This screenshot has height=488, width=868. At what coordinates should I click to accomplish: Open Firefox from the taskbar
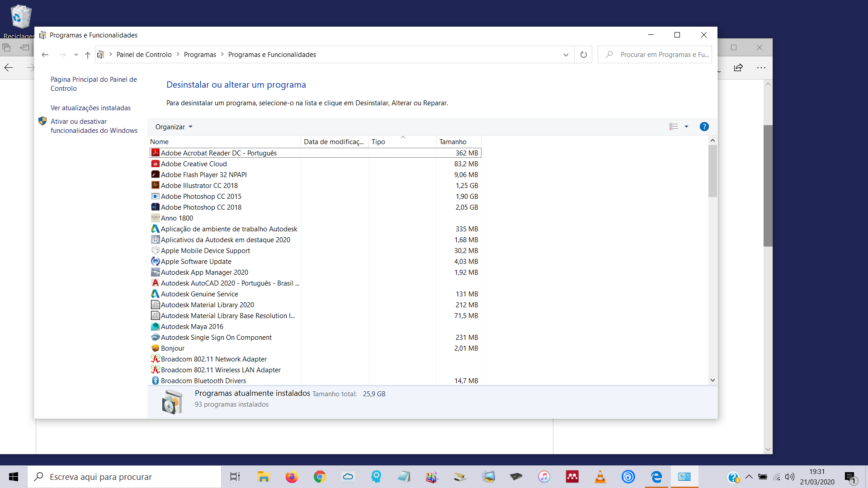[x=292, y=477]
